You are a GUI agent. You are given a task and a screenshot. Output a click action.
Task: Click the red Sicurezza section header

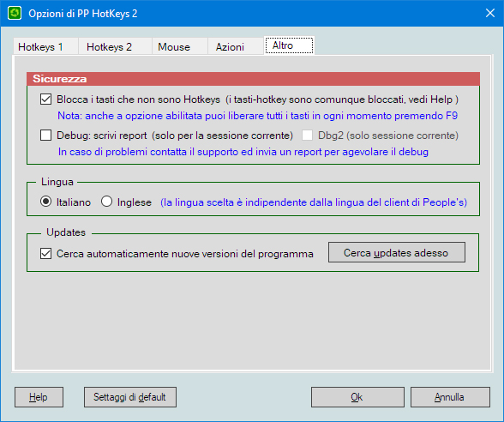pyautogui.click(x=254, y=79)
